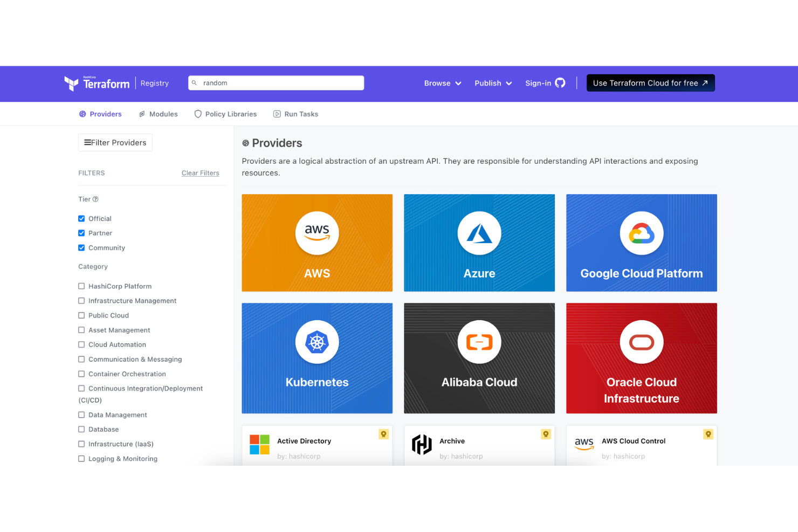The width and height of the screenshot is (798, 532).
Task: Click the Kubernetes wheel logo
Action: click(317, 342)
